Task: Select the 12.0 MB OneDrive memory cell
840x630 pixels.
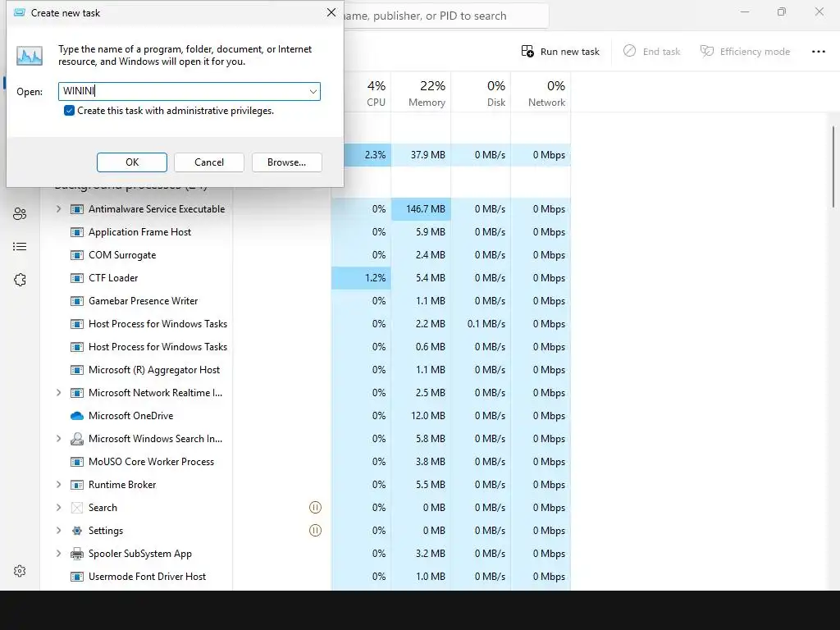Action: (x=421, y=416)
